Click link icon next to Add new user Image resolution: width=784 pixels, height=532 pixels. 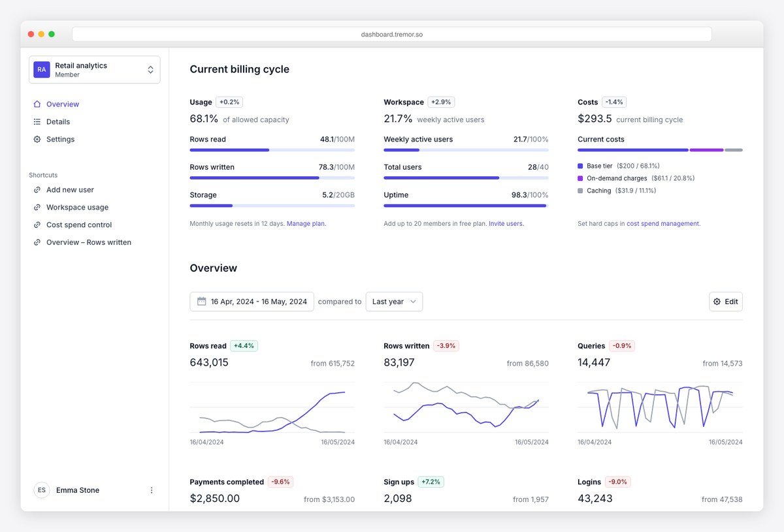click(37, 190)
